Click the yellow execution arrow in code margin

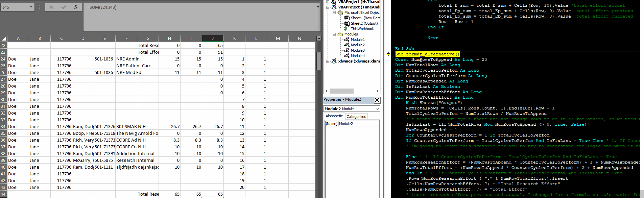coord(388,54)
